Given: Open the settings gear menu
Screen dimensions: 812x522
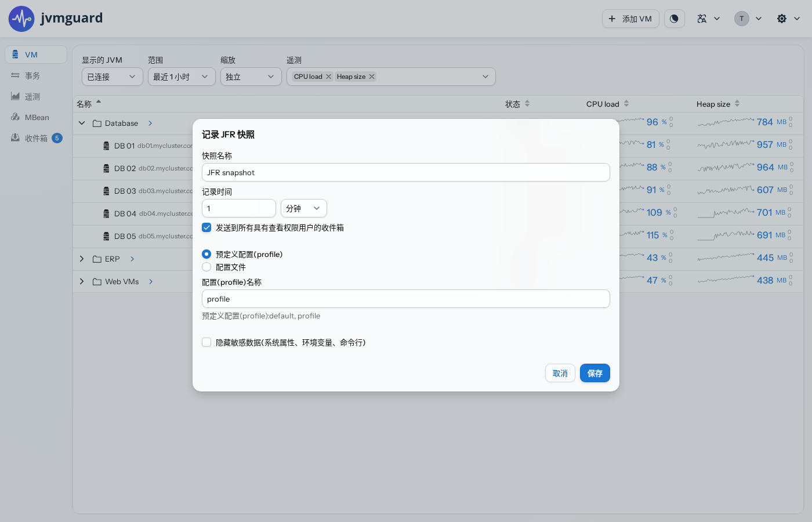Looking at the screenshot, I should [x=782, y=19].
